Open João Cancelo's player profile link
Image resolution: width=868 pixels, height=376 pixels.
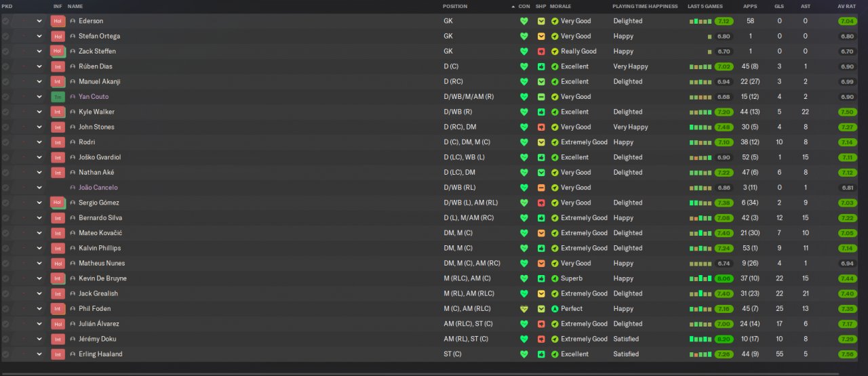pyautogui.click(x=98, y=188)
